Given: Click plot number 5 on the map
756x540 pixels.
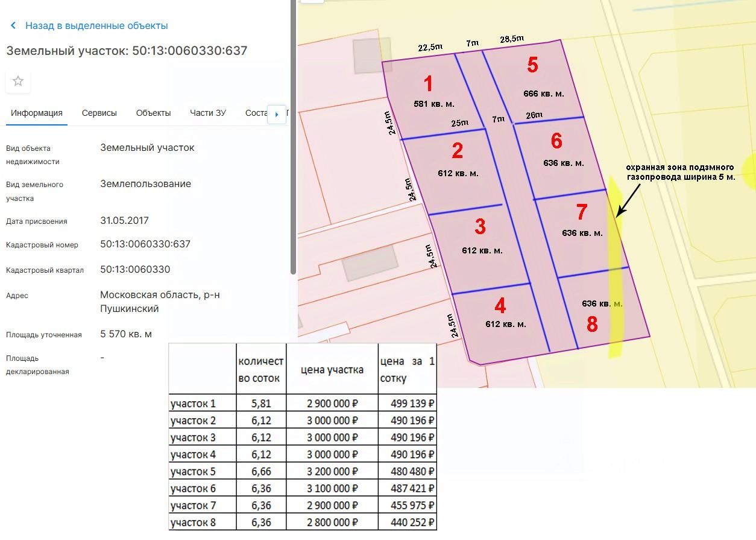Looking at the screenshot, I should pos(532,65).
